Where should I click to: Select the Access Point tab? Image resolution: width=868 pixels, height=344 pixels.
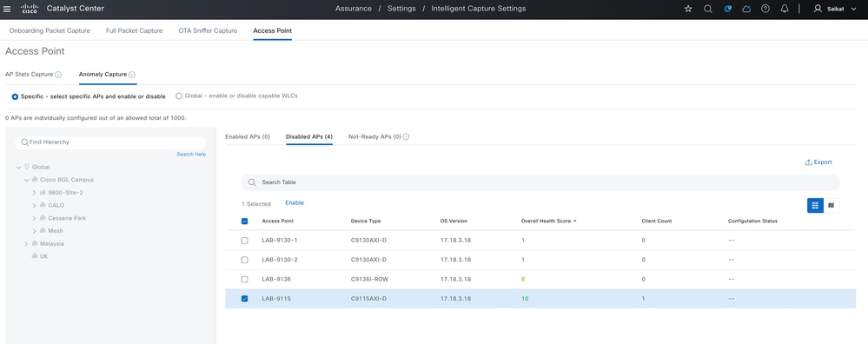[x=272, y=31]
